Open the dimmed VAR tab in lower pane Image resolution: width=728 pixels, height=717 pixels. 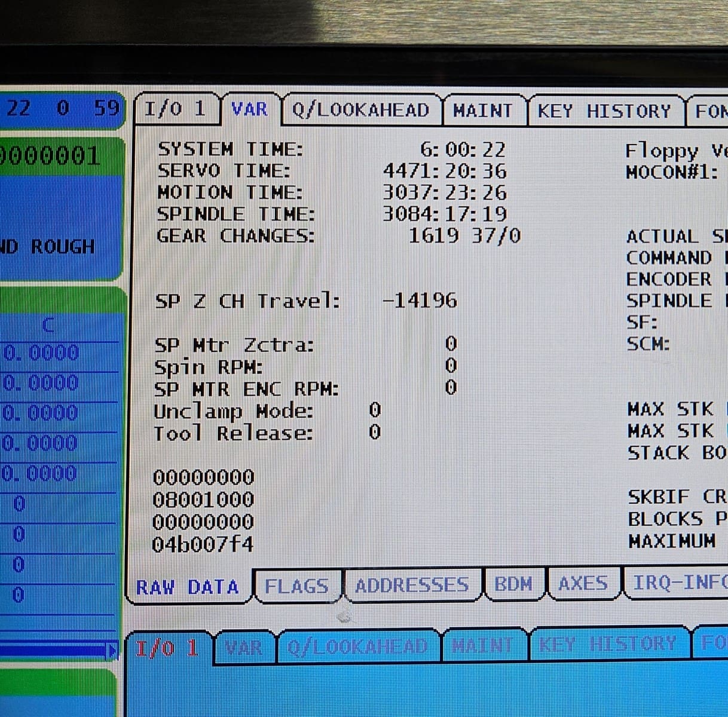coord(244,648)
